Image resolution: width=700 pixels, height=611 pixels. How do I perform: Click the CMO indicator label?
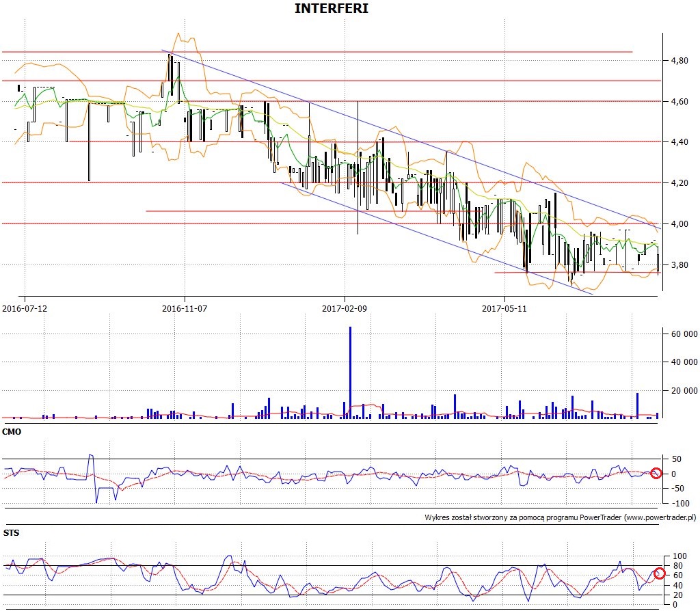(x=12, y=431)
